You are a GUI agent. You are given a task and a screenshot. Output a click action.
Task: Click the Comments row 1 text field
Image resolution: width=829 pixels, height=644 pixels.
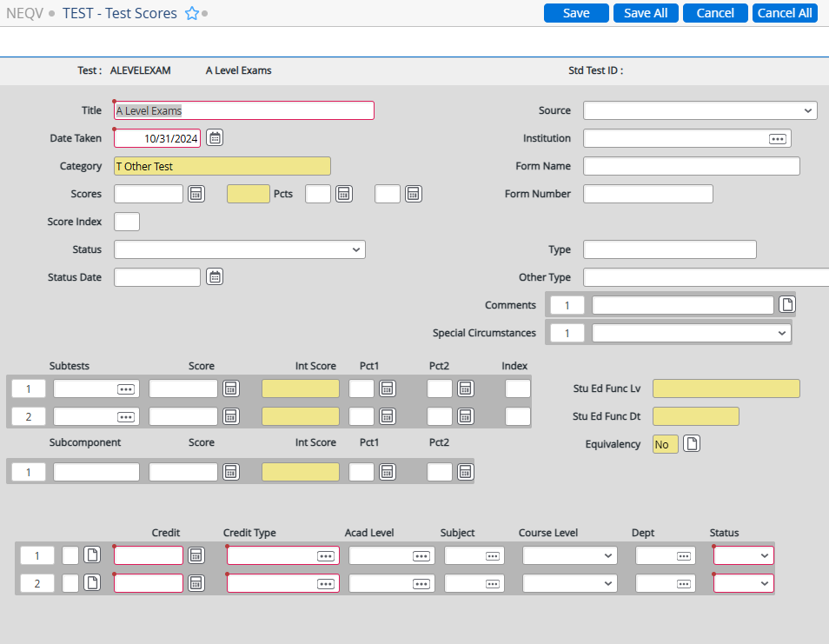pyautogui.click(x=683, y=305)
